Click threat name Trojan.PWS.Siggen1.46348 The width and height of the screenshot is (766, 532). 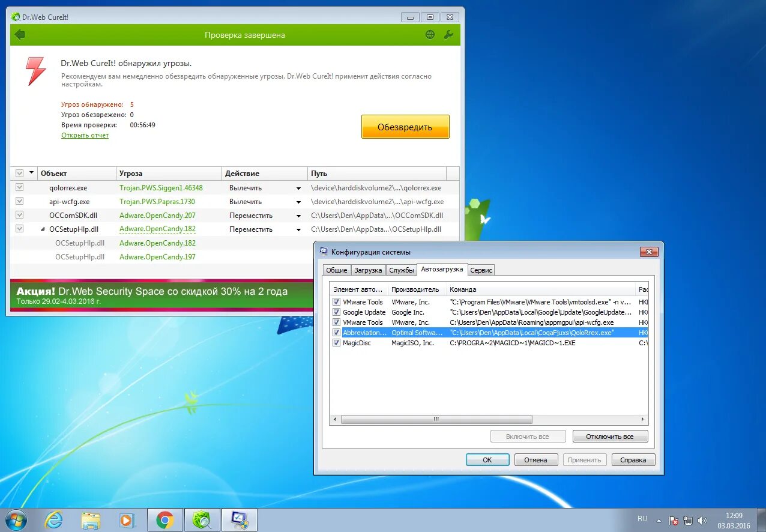(x=161, y=187)
